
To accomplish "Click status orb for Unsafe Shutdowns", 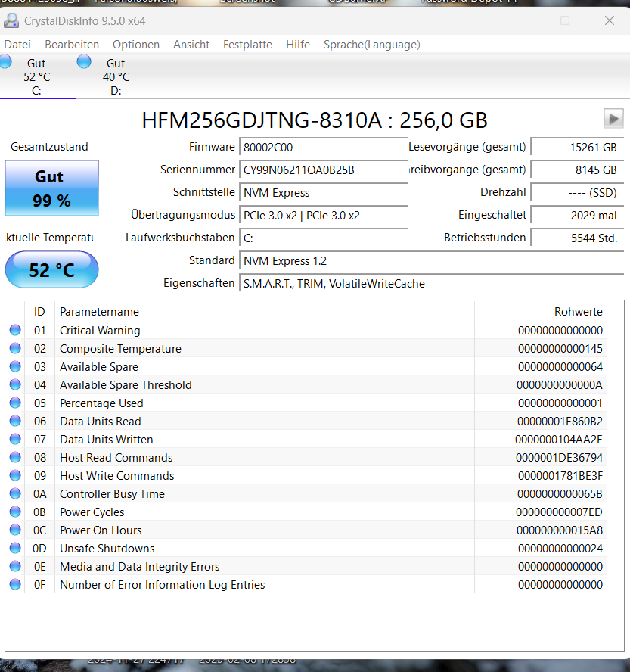I will coord(15,548).
